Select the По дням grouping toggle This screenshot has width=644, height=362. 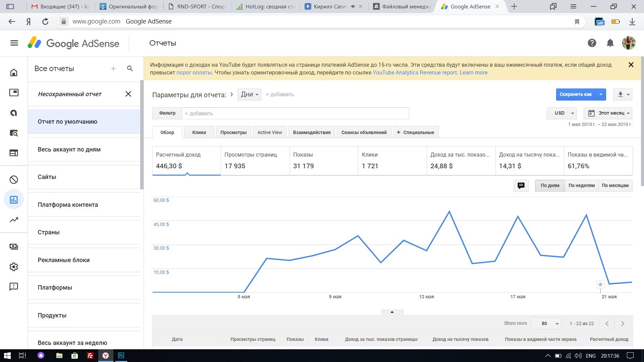550,185
